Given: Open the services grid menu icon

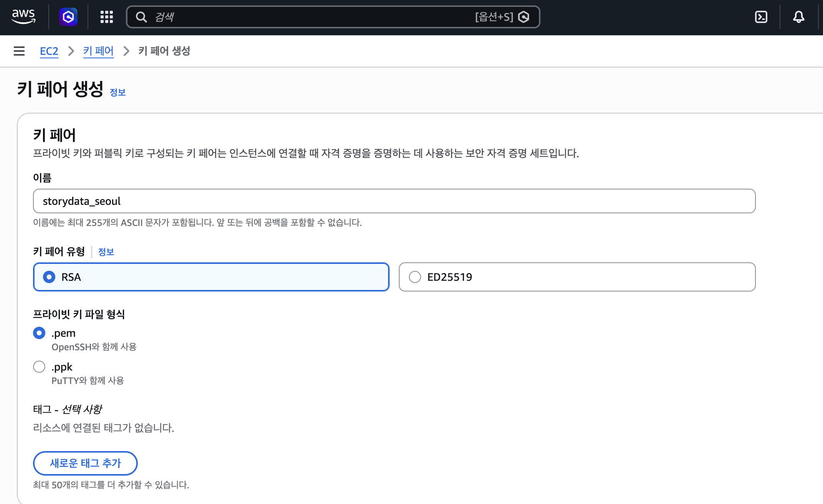Looking at the screenshot, I should [x=107, y=17].
